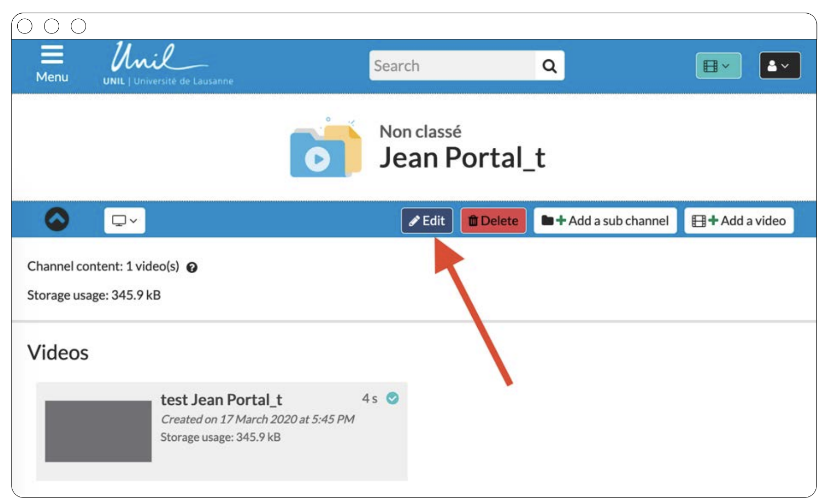Click the first window control circle
Viewport: 825px width, 504px height.
pyautogui.click(x=25, y=26)
